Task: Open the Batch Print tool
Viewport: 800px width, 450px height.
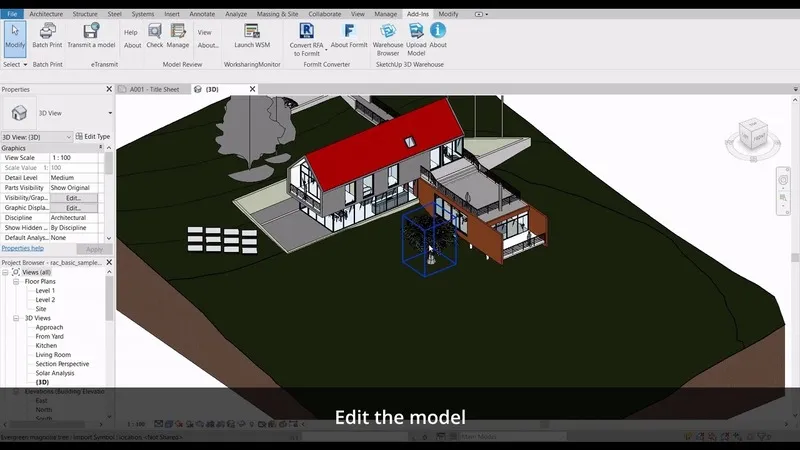Action: pos(47,36)
